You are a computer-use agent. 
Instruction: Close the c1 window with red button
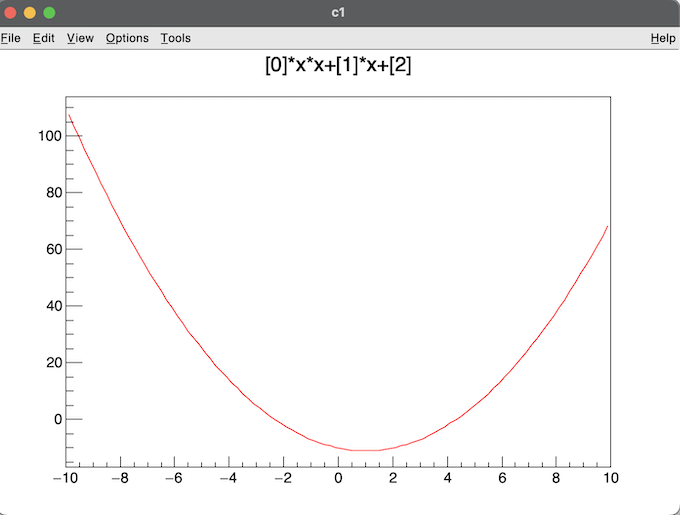(x=10, y=13)
